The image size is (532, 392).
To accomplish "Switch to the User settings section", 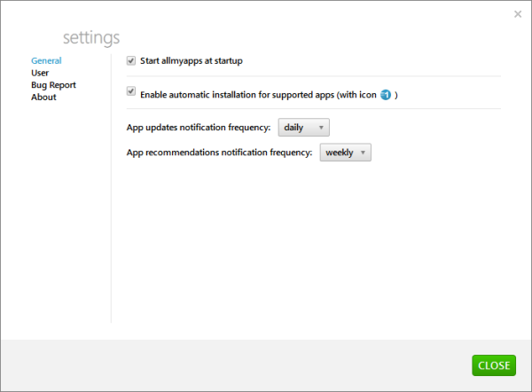I will tap(40, 73).
